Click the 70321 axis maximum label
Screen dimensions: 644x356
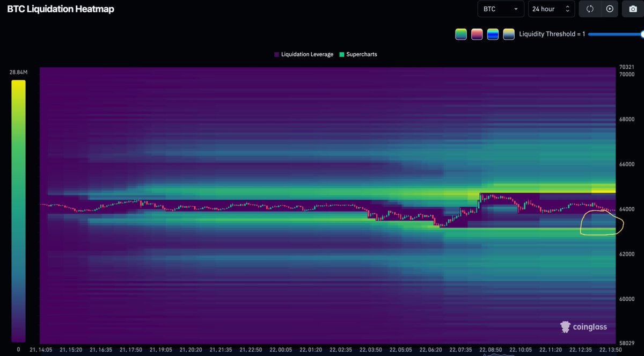(627, 67)
